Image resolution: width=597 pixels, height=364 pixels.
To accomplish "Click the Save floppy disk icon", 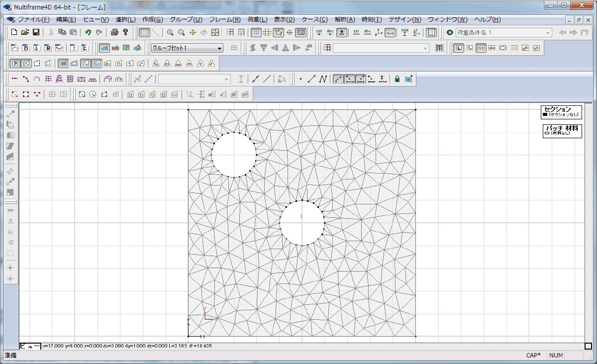I will coord(36,32).
